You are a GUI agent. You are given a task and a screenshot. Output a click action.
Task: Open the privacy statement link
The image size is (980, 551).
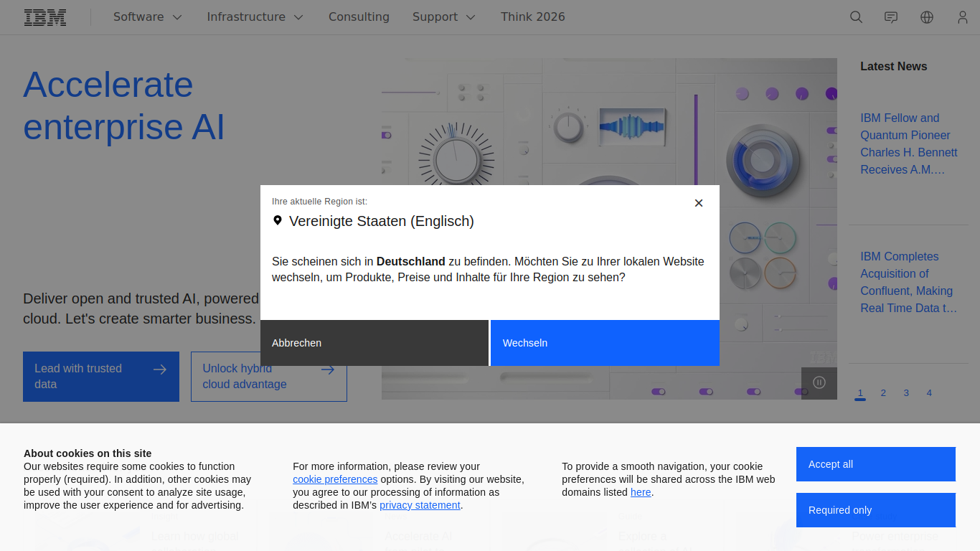(420, 505)
